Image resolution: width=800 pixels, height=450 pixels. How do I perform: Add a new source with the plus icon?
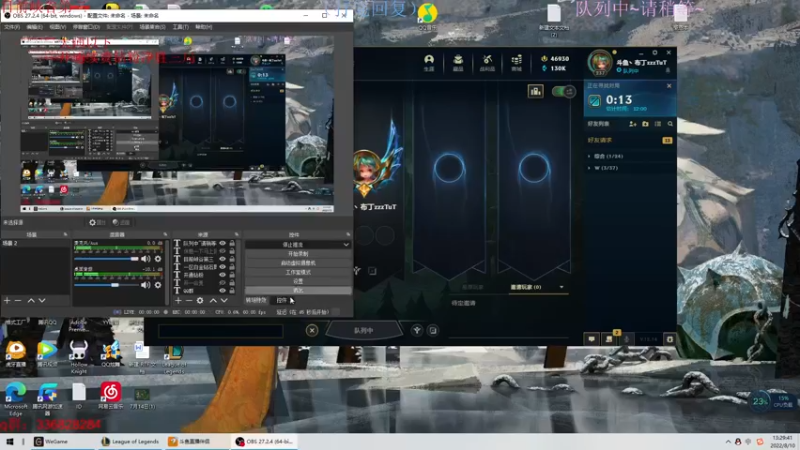pos(178,301)
